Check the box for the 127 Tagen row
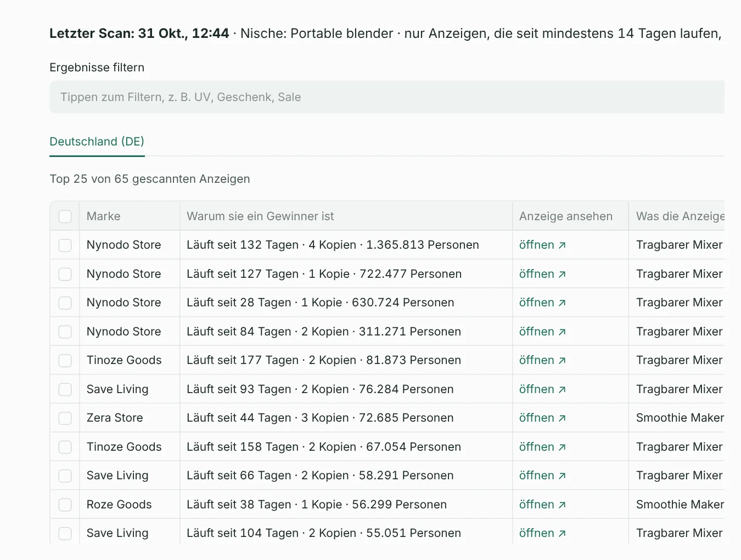The image size is (741, 560). (x=65, y=274)
